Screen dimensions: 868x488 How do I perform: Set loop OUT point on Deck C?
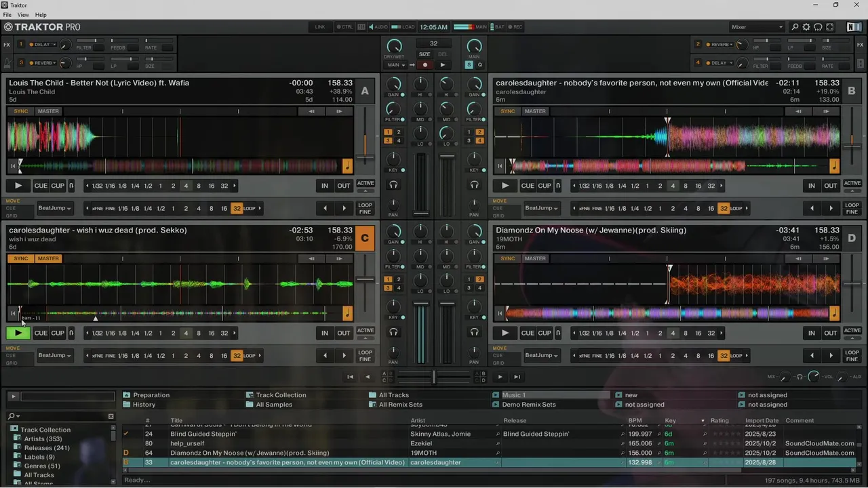(x=344, y=333)
